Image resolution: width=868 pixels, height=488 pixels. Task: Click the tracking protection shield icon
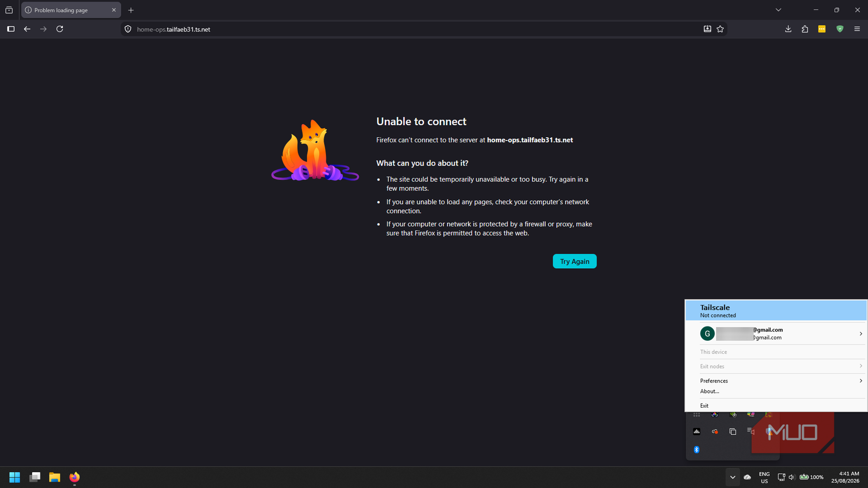click(128, 29)
